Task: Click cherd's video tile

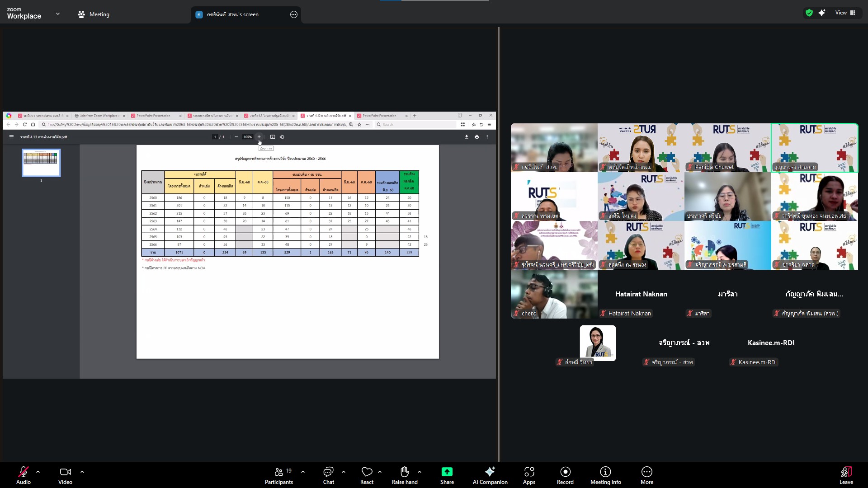Action: pyautogui.click(x=554, y=294)
